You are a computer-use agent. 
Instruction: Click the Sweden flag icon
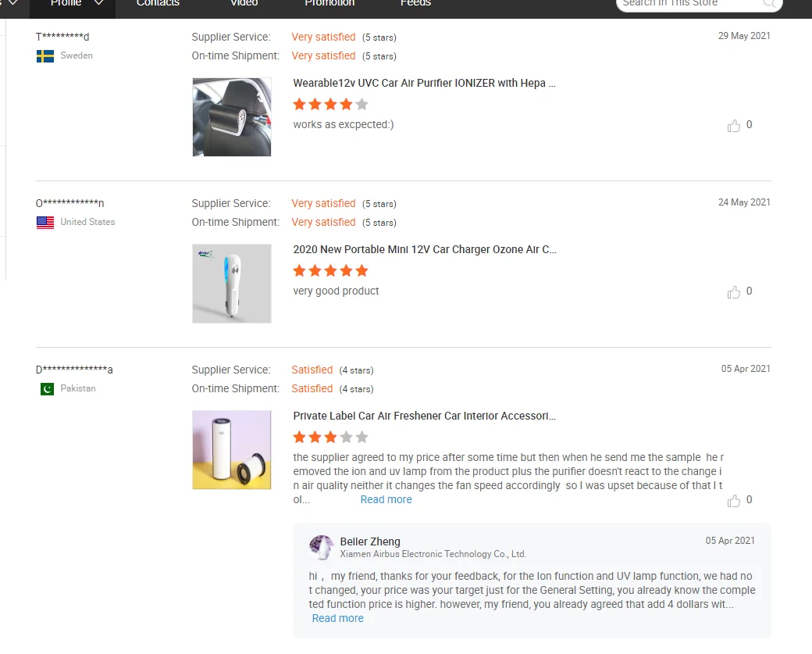[45, 56]
